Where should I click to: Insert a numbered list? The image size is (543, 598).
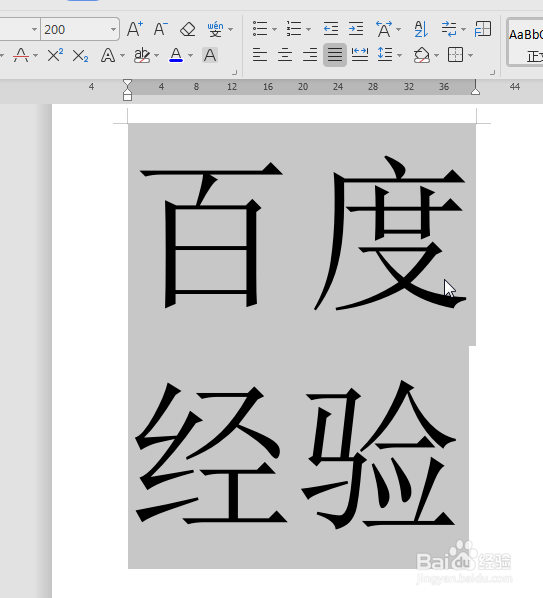click(x=294, y=29)
